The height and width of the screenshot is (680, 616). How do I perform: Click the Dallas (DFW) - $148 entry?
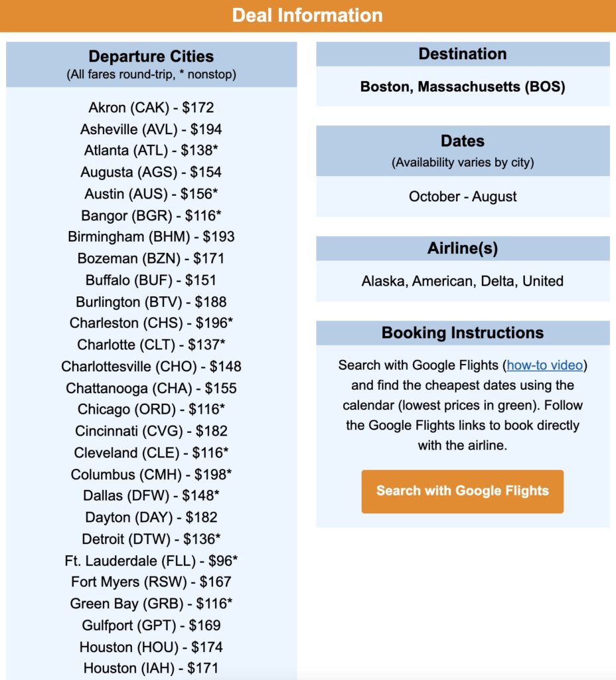[151, 495]
